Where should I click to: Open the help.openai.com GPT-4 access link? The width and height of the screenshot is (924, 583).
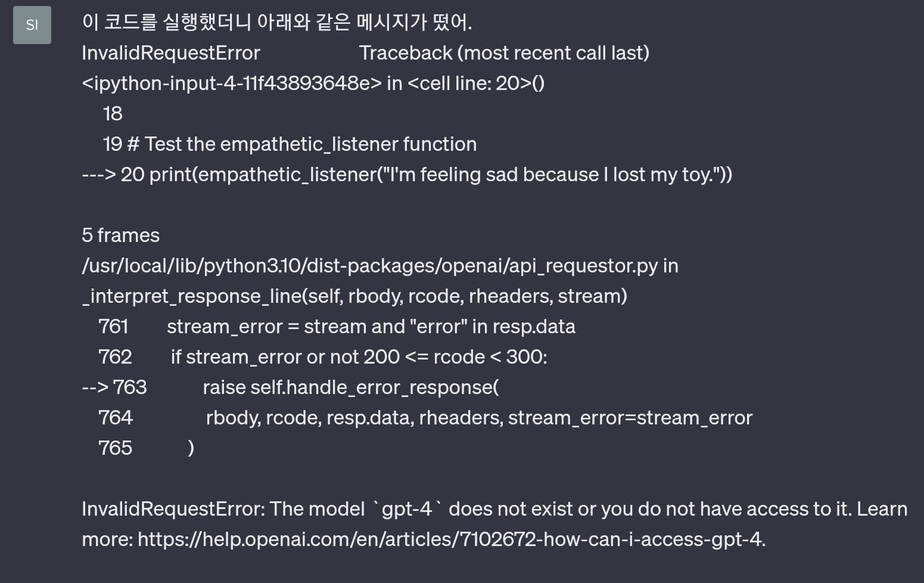click(450, 539)
